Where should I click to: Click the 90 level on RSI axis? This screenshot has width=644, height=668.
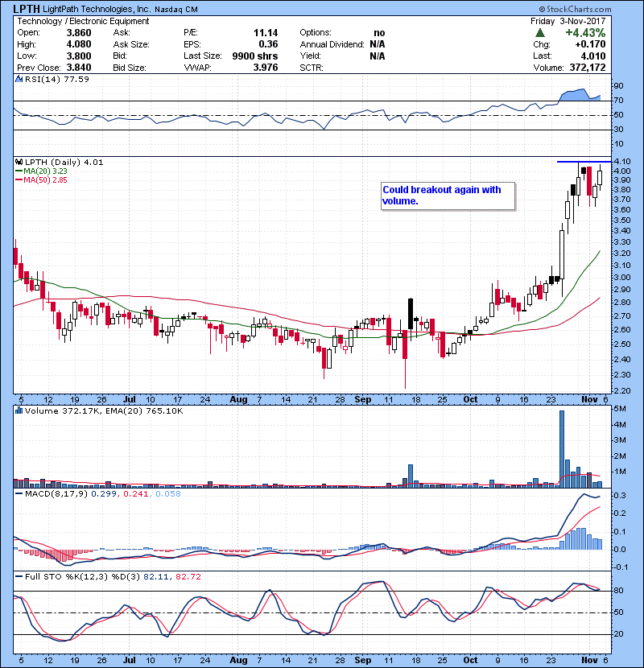point(618,86)
